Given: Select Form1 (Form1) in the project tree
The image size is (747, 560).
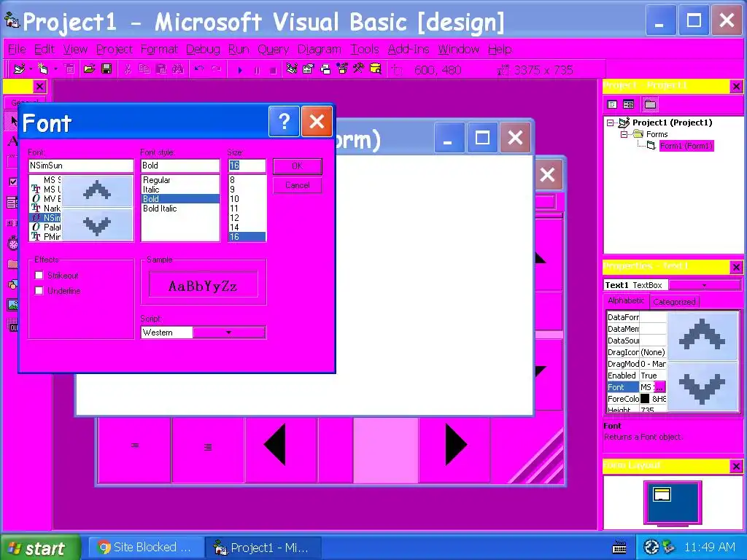Looking at the screenshot, I should (x=686, y=146).
